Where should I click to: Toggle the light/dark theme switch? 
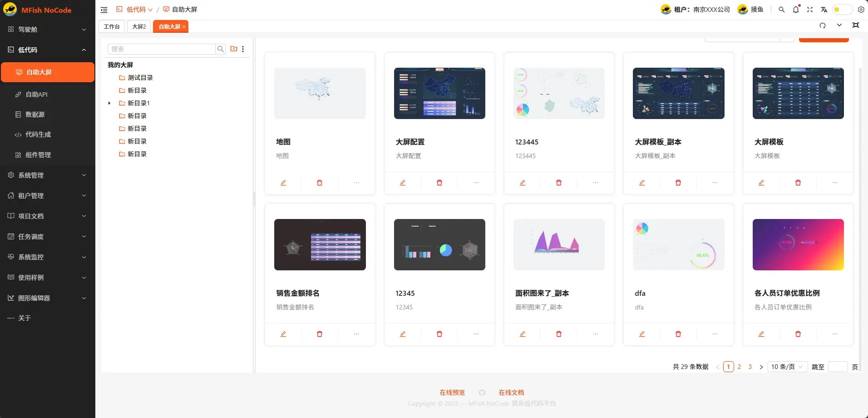coord(842,10)
